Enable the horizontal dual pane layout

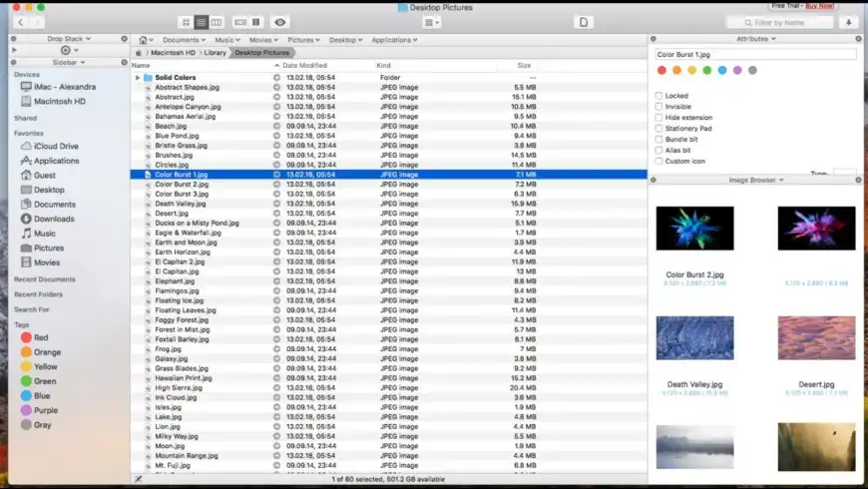tap(240, 22)
